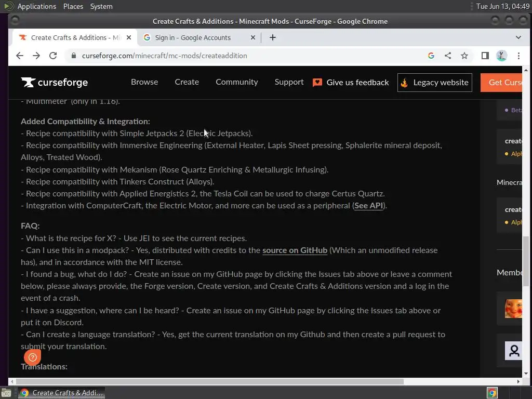Open member profile with orange face avatar
The height and width of the screenshot is (399, 532).
click(513, 309)
